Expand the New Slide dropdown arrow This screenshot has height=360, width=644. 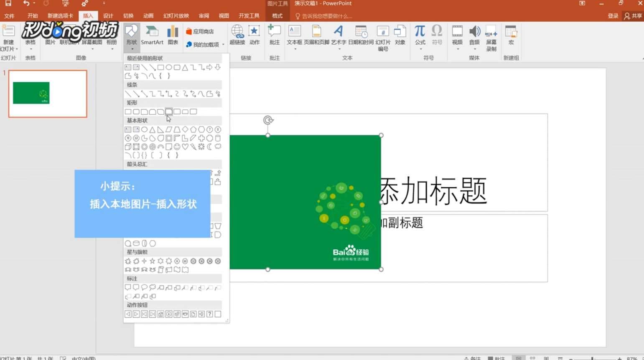tap(17, 49)
